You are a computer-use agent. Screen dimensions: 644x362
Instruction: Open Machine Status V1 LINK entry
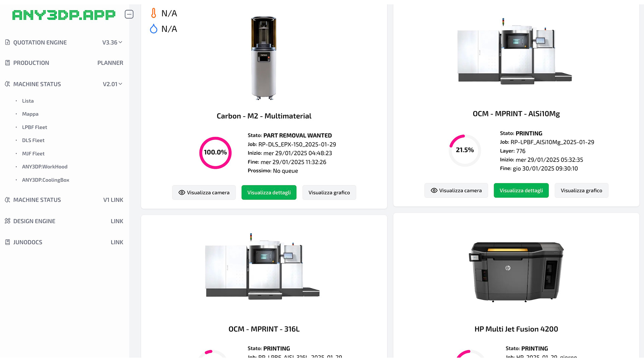click(64, 200)
